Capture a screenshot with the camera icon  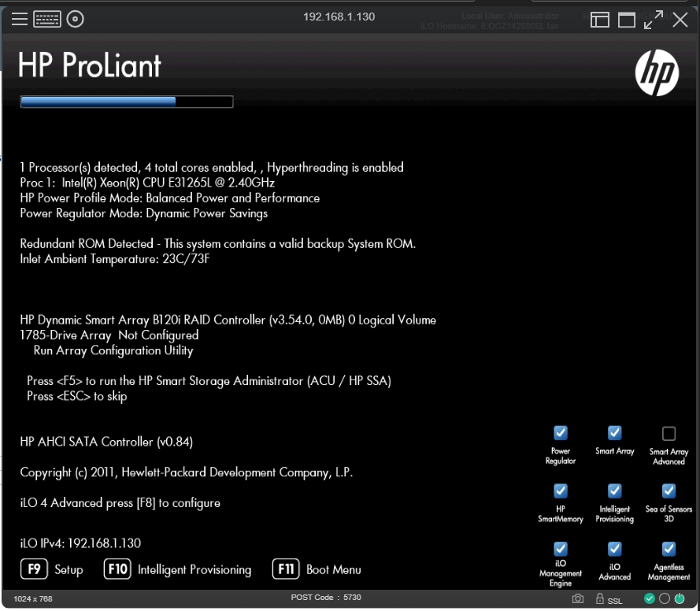point(578,599)
